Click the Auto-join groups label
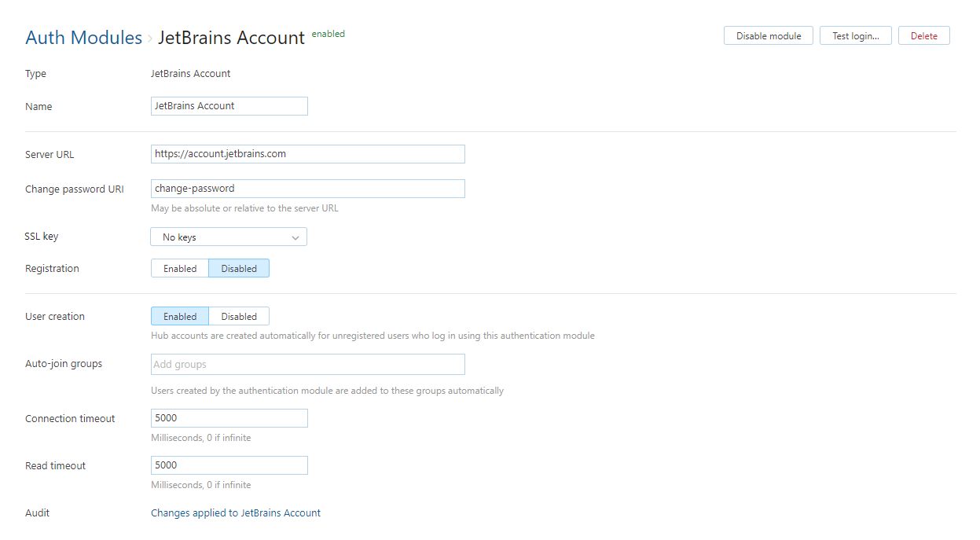This screenshot has height=540, width=980. [x=64, y=364]
